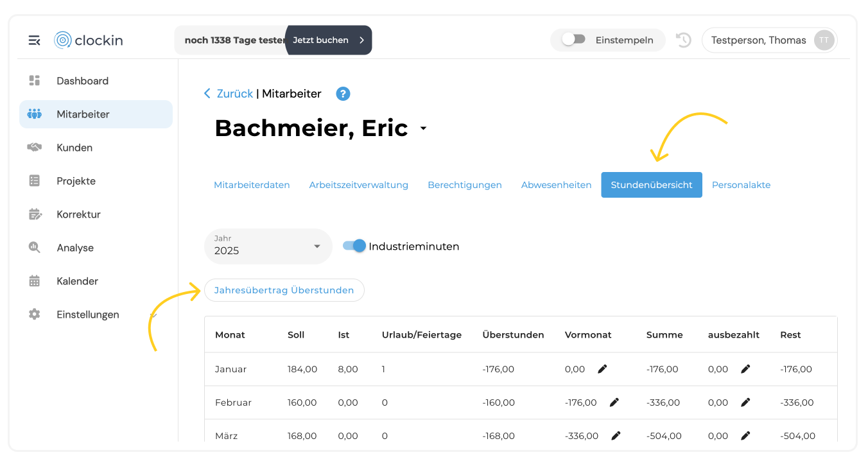The image size is (868, 466).
Task: Open the Personalakte tab
Action: tap(741, 185)
